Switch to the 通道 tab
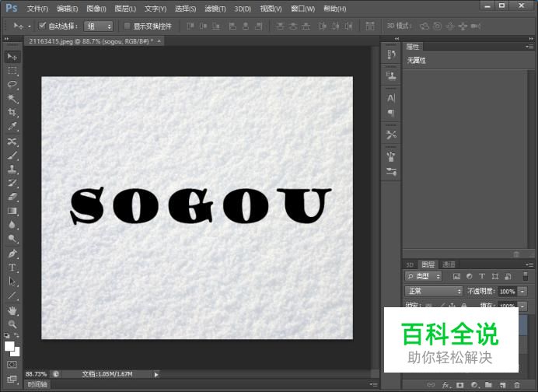This screenshot has width=538, height=392. (x=449, y=264)
